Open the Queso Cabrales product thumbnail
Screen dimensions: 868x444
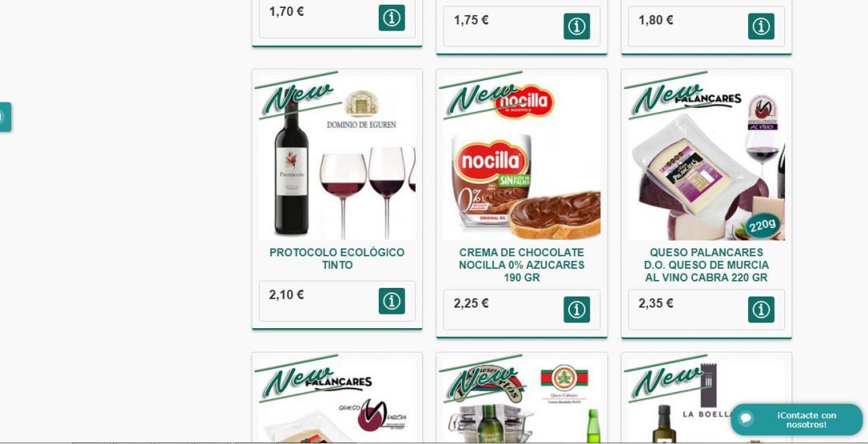click(522, 401)
